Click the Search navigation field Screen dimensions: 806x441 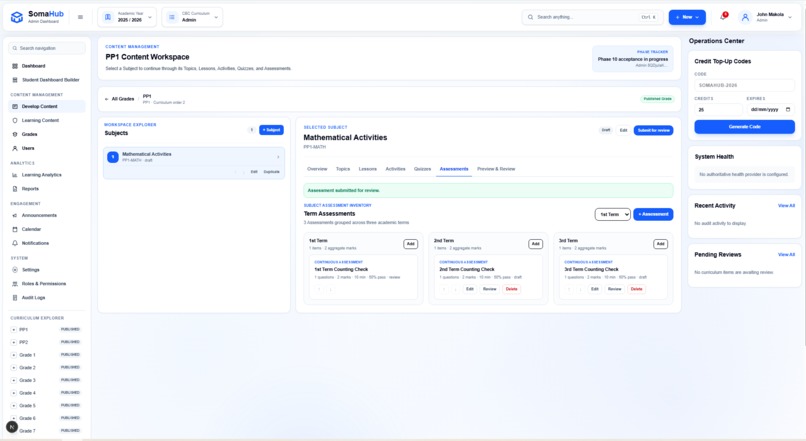point(47,48)
